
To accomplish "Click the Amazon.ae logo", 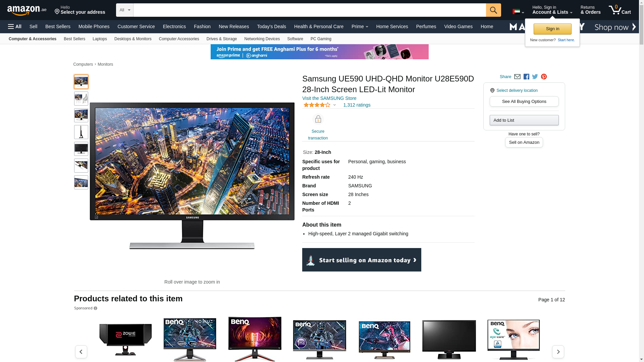I will pos(27,10).
